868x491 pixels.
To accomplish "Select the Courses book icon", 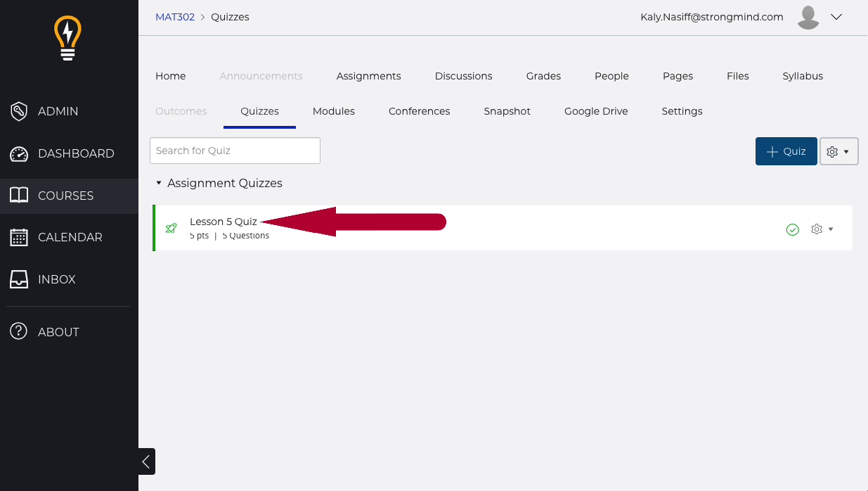I will tap(19, 196).
